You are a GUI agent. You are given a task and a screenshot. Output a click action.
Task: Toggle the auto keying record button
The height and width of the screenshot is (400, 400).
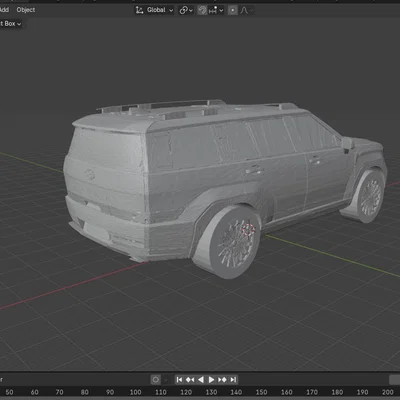[156, 380]
